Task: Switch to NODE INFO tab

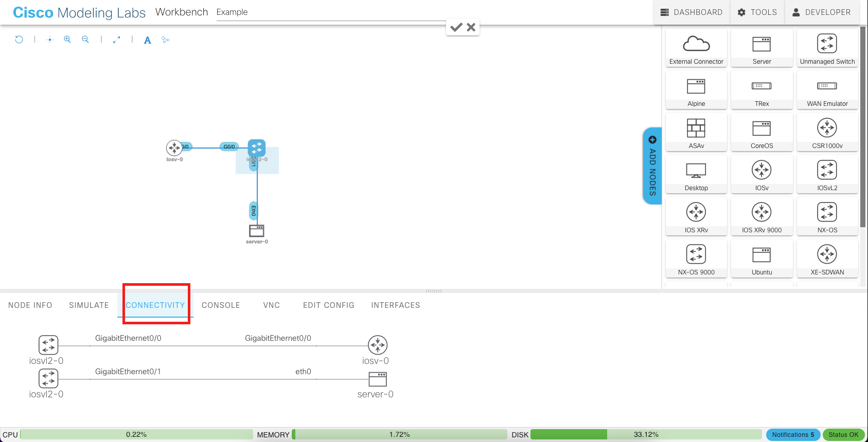Action: tap(30, 305)
